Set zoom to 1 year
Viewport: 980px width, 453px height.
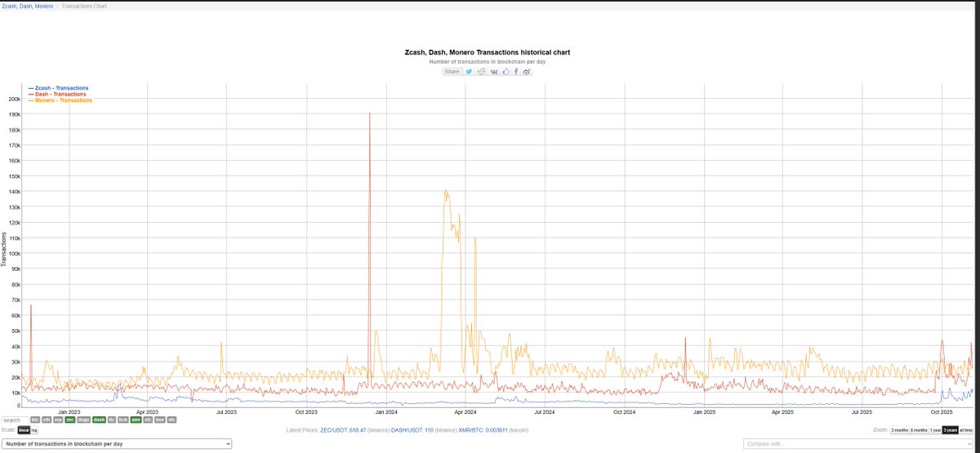point(935,430)
